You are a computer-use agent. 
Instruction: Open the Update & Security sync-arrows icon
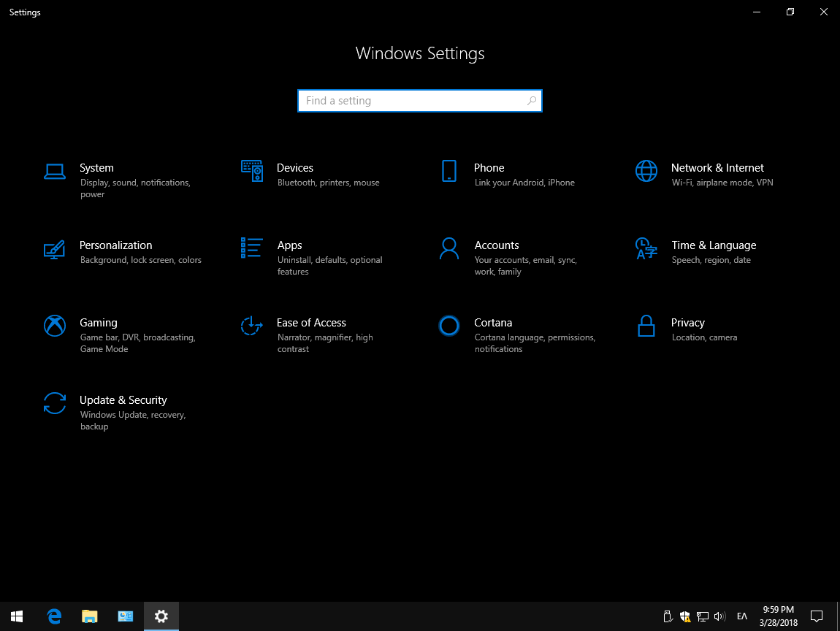pyautogui.click(x=55, y=403)
